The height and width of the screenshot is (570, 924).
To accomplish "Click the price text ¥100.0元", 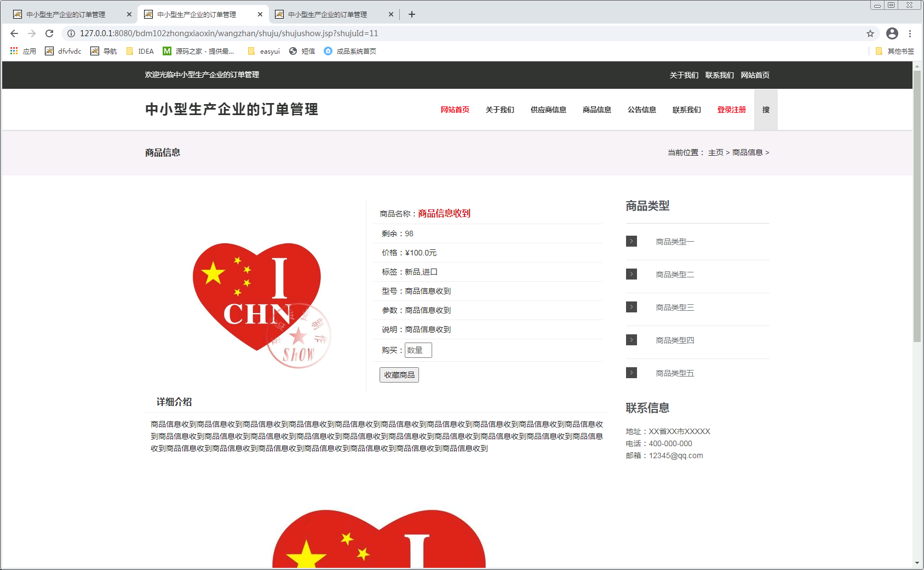I will coord(421,253).
